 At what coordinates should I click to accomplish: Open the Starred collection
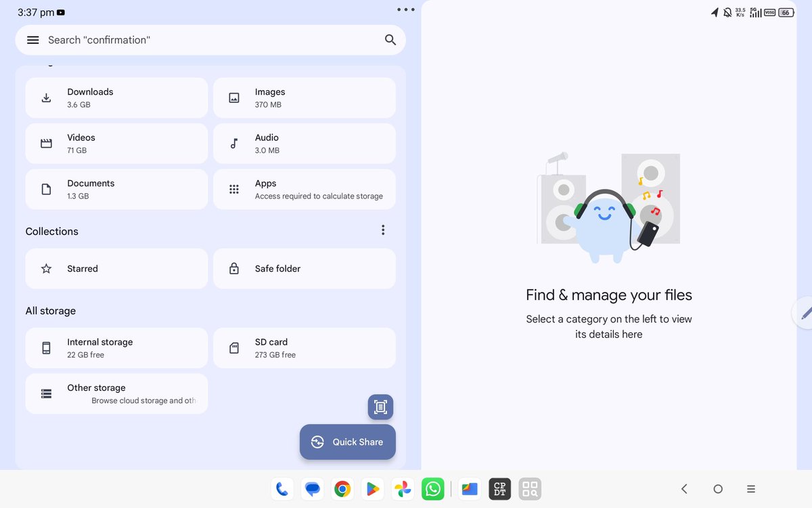tap(116, 269)
